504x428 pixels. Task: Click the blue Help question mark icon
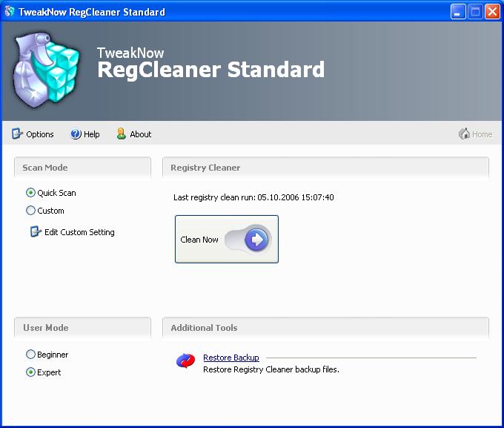click(x=76, y=134)
